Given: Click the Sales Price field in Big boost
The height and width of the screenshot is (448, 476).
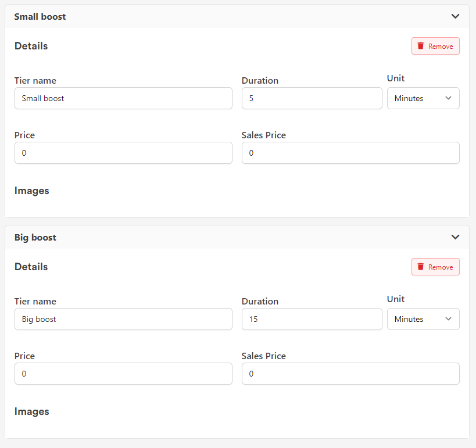Looking at the screenshot, I should [x=350, y=374].
